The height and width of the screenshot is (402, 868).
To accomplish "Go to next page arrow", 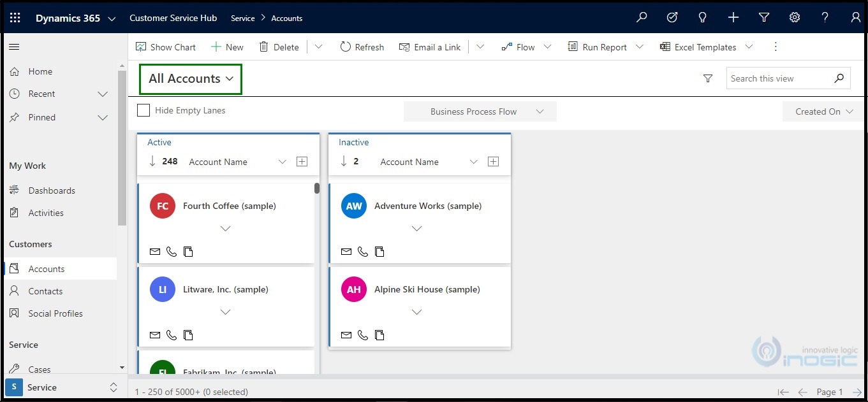I will (857, 392).
